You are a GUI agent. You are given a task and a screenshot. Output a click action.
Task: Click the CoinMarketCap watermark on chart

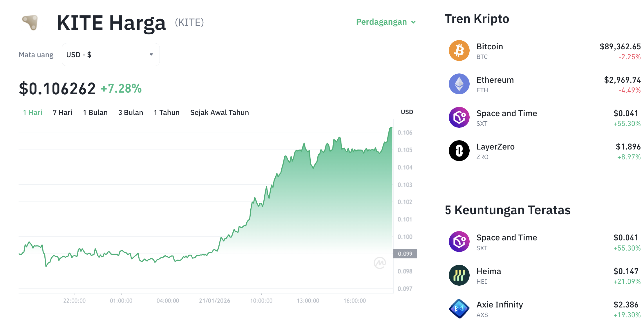380,263
